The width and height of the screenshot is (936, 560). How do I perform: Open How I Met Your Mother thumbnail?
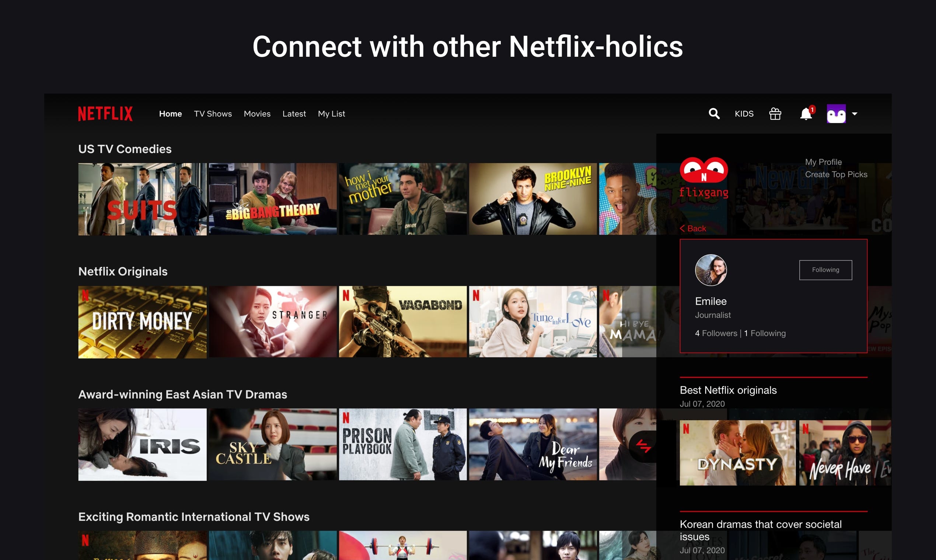[403, 199]
